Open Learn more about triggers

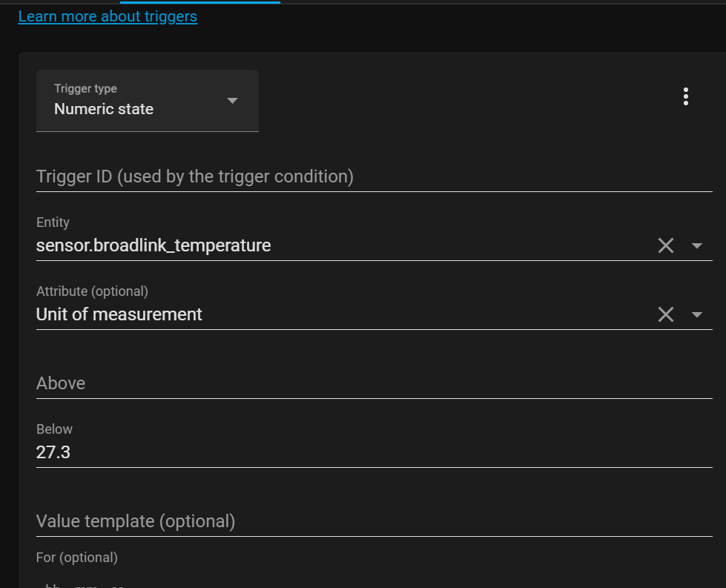pos(108,16)
